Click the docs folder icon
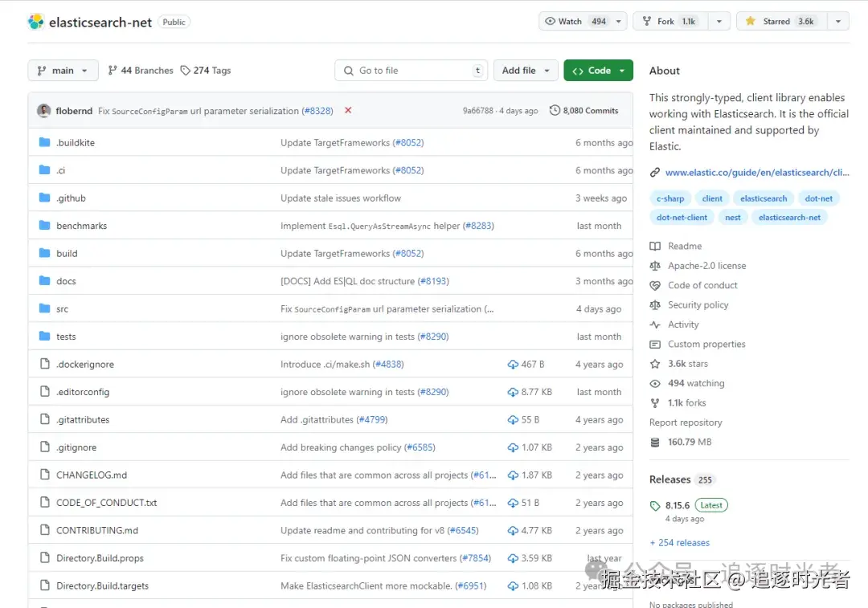868x608 pixels. [x=45, y=280]
